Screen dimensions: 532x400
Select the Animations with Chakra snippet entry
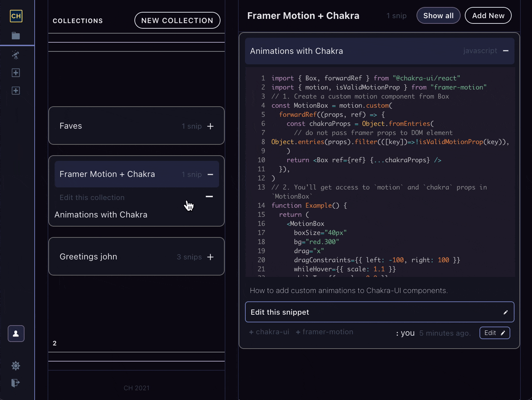point(101,215)
